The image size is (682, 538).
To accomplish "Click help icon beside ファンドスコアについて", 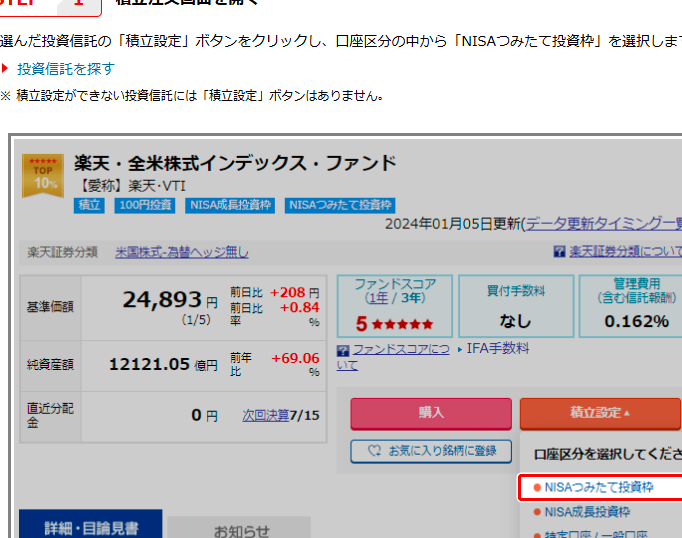I will coord(343,351).
